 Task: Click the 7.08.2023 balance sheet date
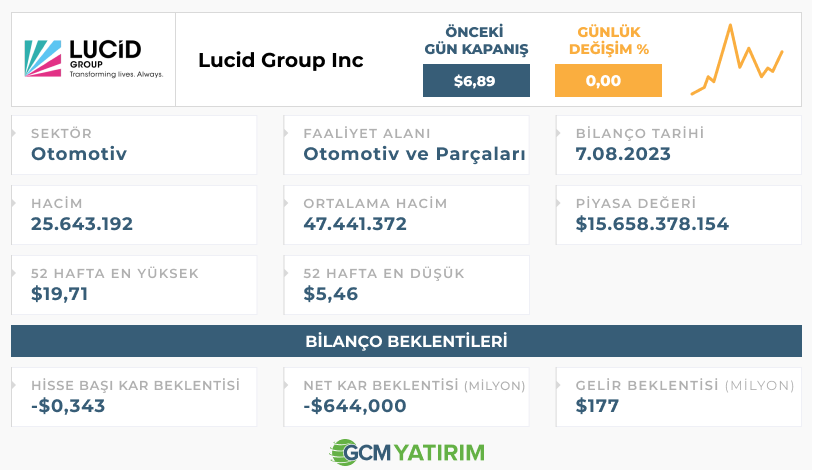click(x=623, y=154)
